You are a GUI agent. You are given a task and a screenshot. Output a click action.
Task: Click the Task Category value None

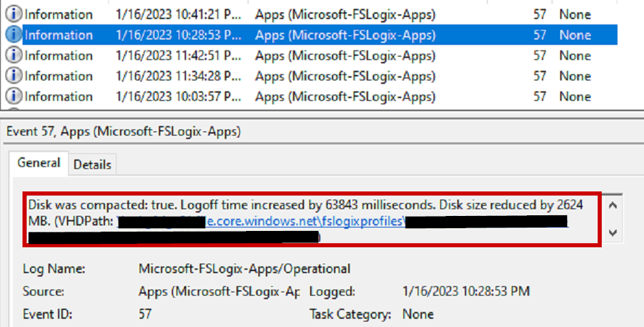click(418, 314)
